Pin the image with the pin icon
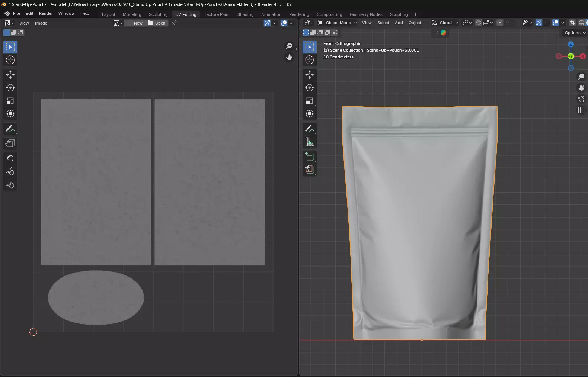This screenshot has width=588, height=377. 174,23
